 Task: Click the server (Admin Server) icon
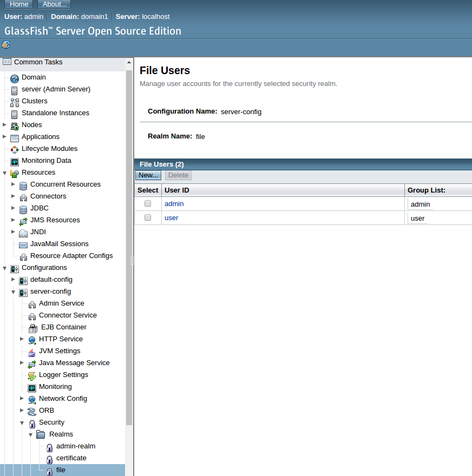[x=14, y=90]
